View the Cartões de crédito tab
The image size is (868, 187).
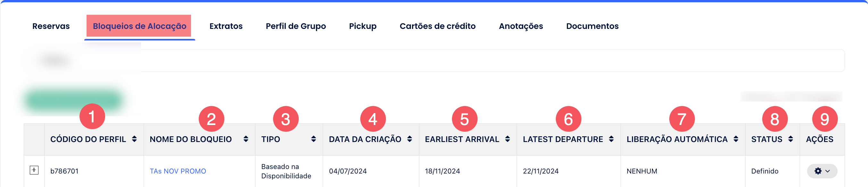pos(438,26)
